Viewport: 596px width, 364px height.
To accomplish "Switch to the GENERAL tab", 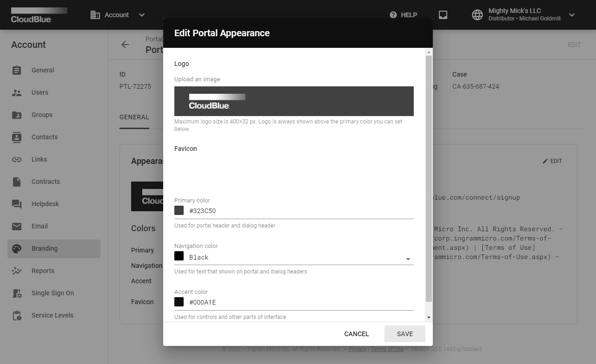I will click(x=134, y=117).
